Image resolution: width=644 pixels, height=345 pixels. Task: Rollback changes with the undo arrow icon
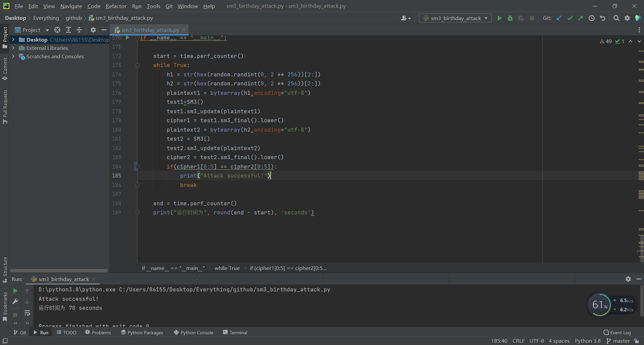click(x=603, y=18)
